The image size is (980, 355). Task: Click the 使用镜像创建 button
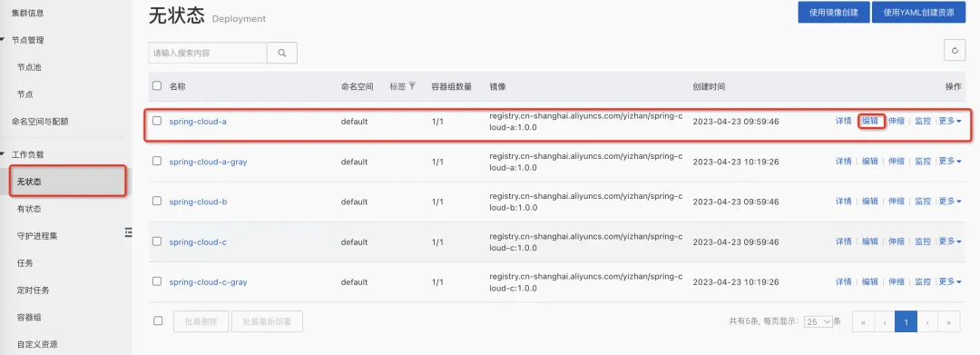(x=834, y=12)
